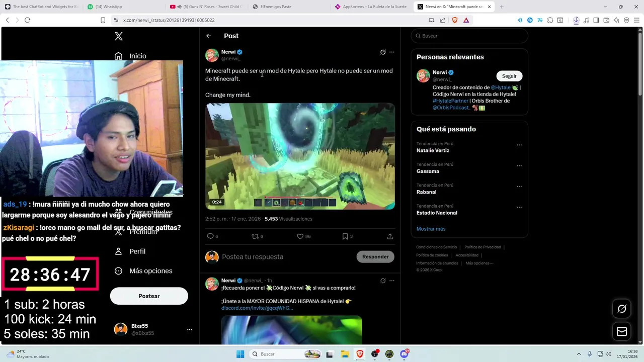The image size is (644, 362).
Task: Open options for Estadio Nacional trend
Action: point(519,207)
